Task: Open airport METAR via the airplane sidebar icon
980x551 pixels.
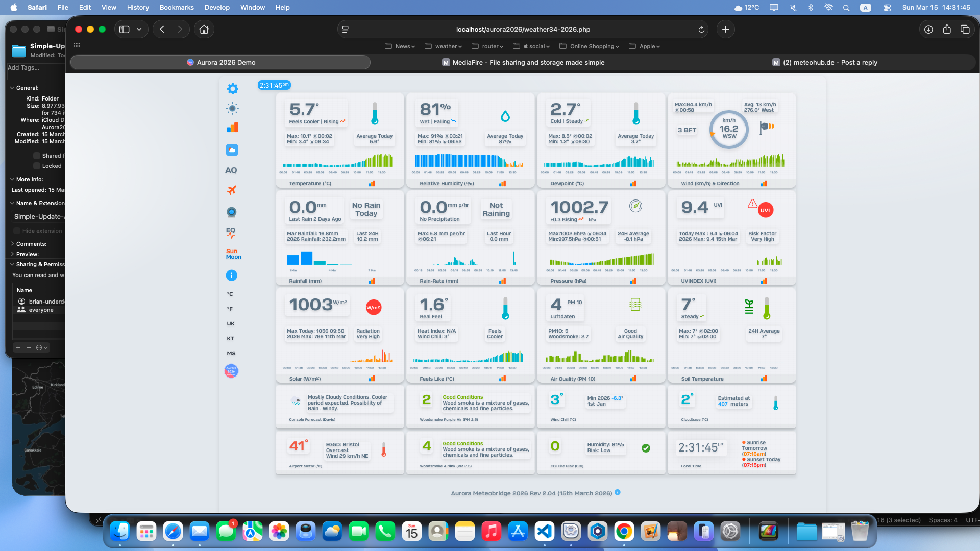Action: point(232,190)
